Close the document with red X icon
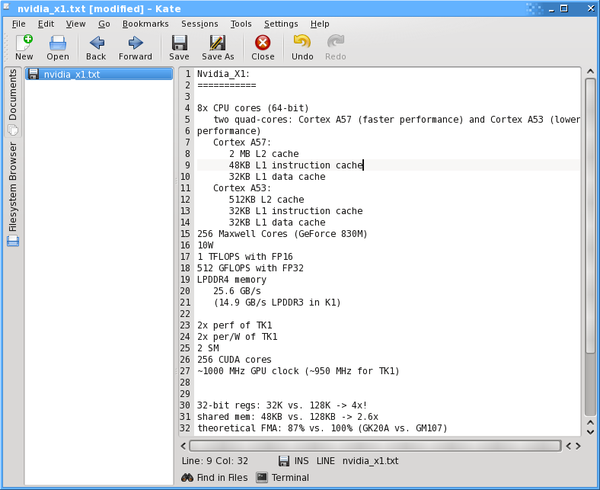 263,47
